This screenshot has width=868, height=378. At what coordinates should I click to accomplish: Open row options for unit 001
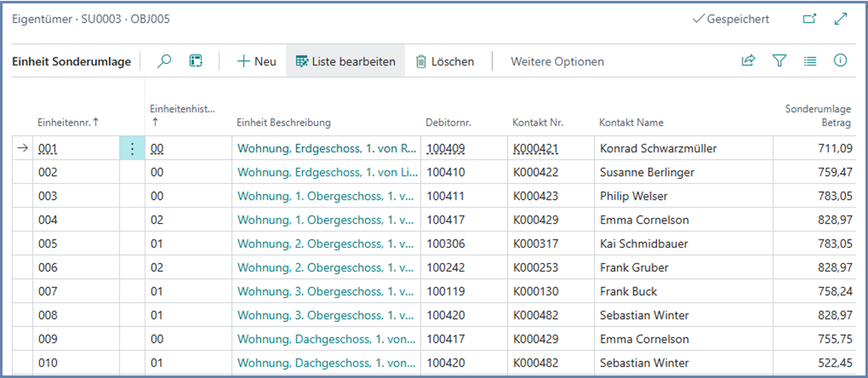[x=132, y=149]
